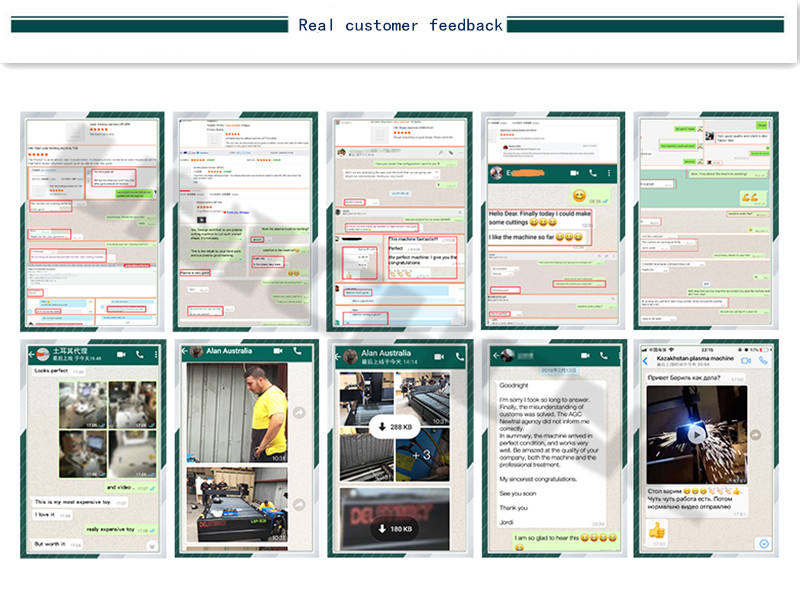Tap back arrow in Jordi chat header
The image size is (800, 600).
[x=495, y=356]
